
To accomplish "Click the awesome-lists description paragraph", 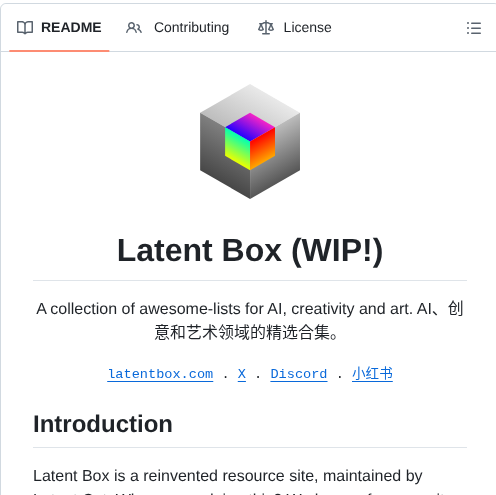I will [250, 320].
